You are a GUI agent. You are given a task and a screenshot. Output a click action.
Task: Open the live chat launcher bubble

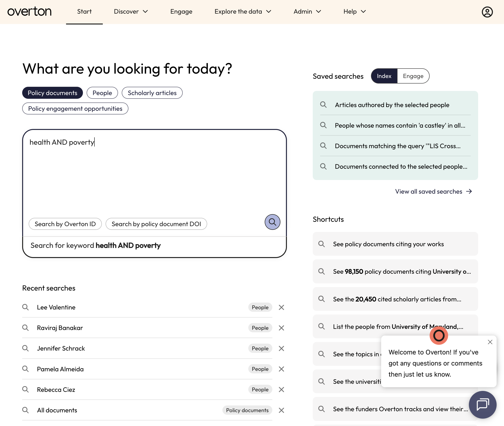[x=483, y=405]
